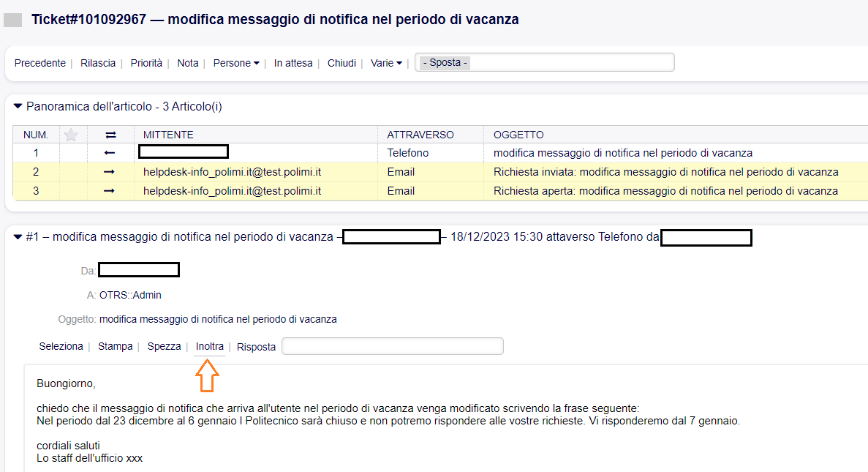
Task: Open the Sposta queue selector
Action: click(544, 63)
